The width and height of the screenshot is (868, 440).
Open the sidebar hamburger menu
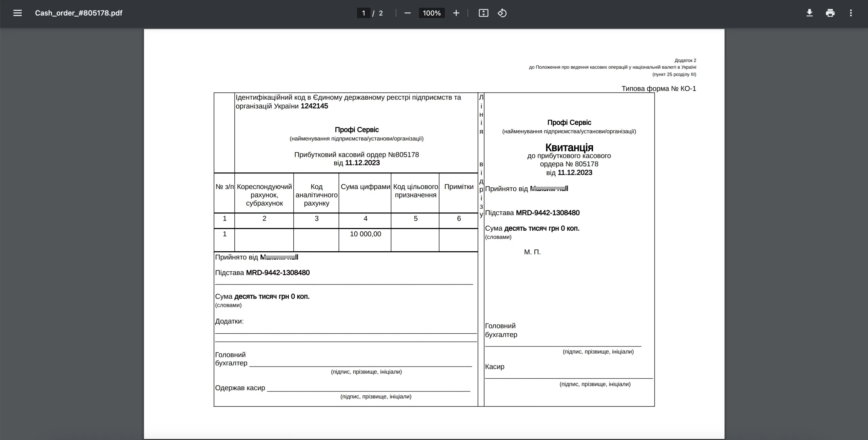click(x=17, y=13)
